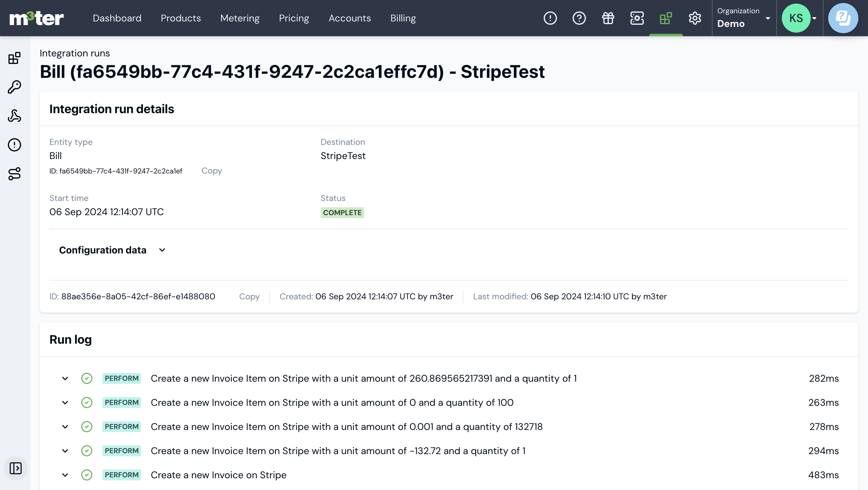Click the help question mark icon

(579, 18)
